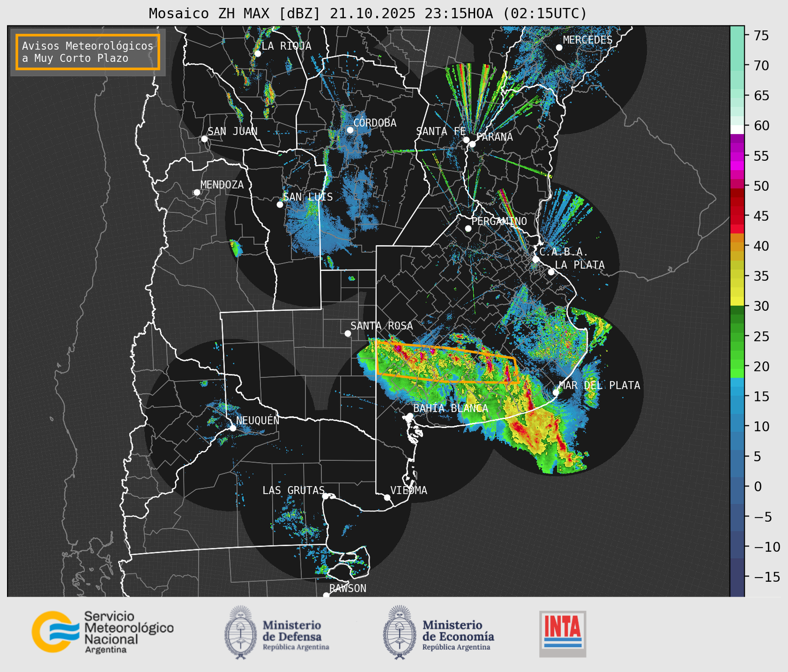Click the INTA logo

[562, 634]
